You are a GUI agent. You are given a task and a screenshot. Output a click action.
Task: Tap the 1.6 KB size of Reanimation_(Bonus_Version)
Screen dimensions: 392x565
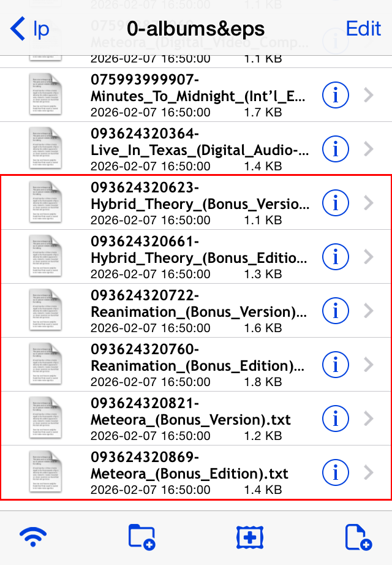click(x=263, y=328)
